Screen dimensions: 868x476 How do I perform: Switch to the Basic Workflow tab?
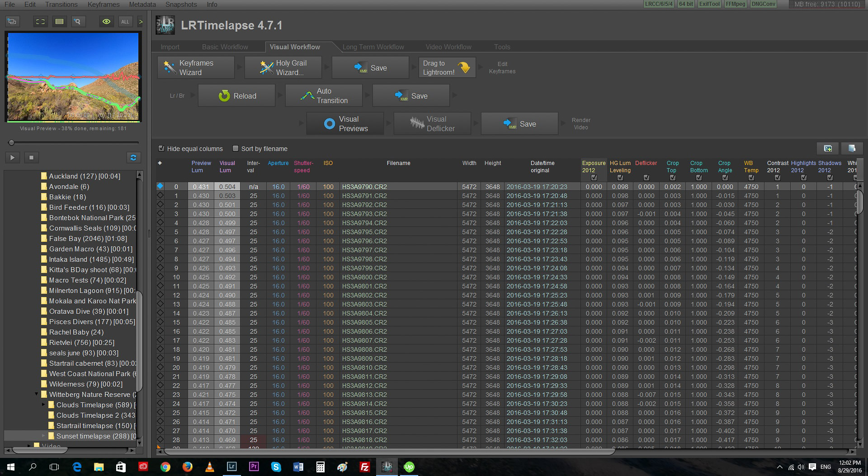coord(225,47)
